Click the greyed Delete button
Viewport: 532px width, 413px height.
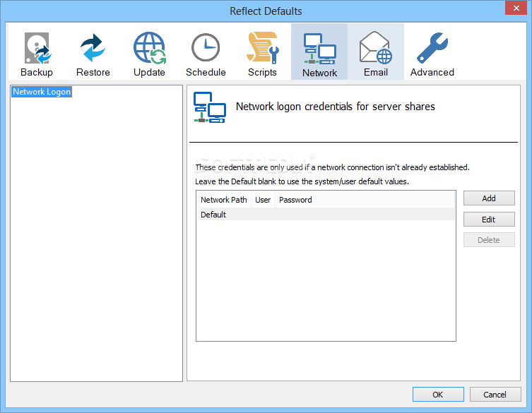pyautogui.click(x=489, y=240)
